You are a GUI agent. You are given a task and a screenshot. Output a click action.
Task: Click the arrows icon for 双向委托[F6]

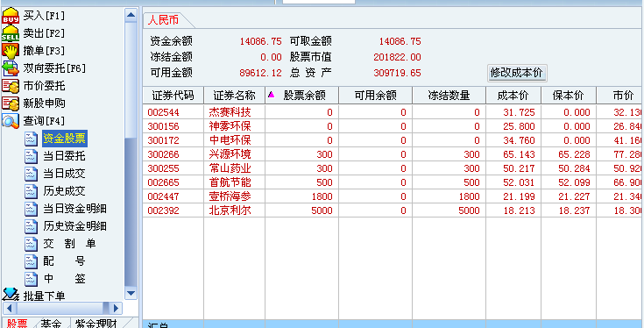[x=11, y=68]
